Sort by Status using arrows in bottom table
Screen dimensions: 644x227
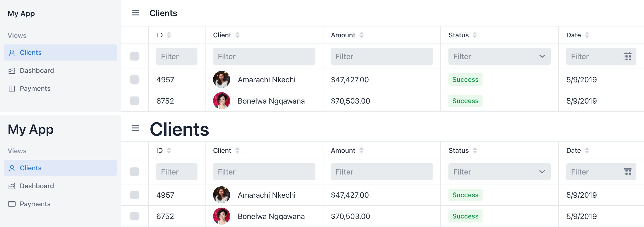[475, 150]
